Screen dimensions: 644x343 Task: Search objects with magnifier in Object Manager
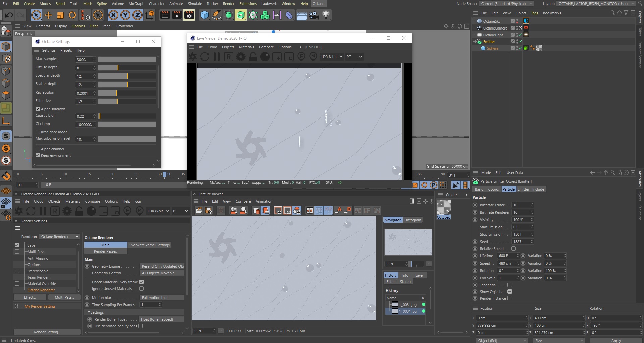(x=612, y=13)
